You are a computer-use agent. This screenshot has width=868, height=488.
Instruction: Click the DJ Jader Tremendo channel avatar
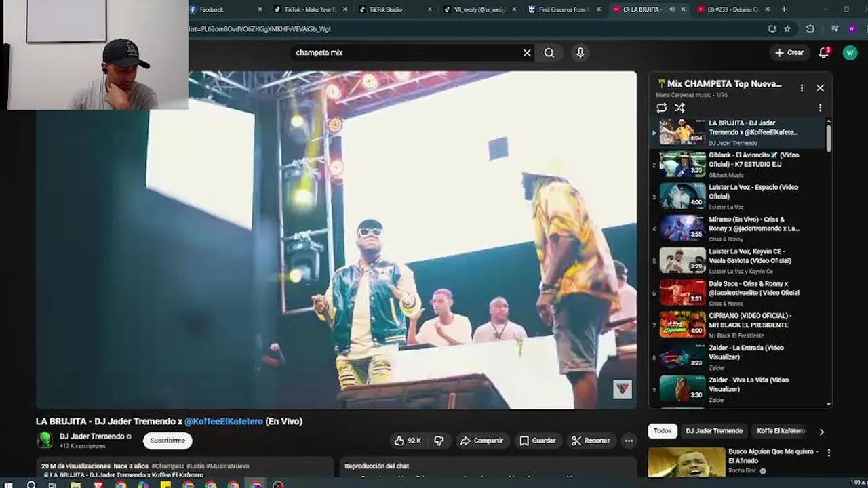[x=45, y=440]
